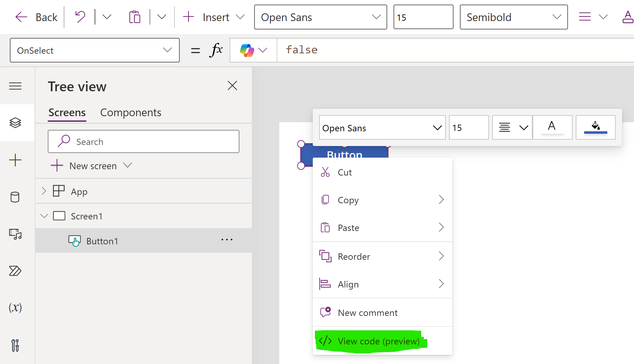Open the Power Automate pane icon

tap(15, 271)
